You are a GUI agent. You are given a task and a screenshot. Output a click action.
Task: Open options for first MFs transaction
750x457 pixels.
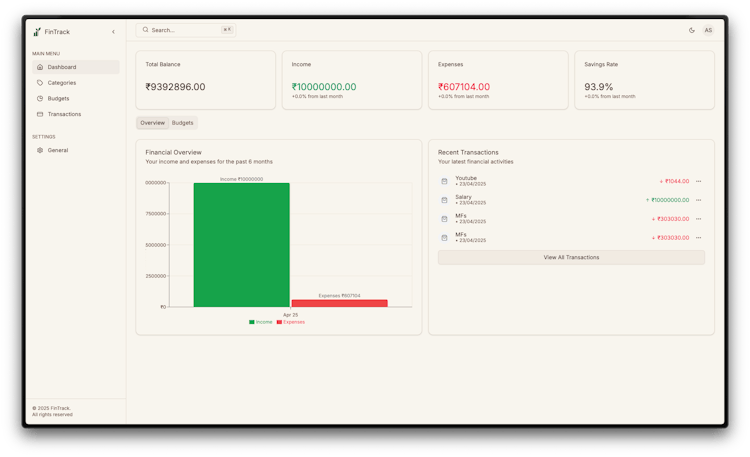pyautogui.click(x=698, y=219)
